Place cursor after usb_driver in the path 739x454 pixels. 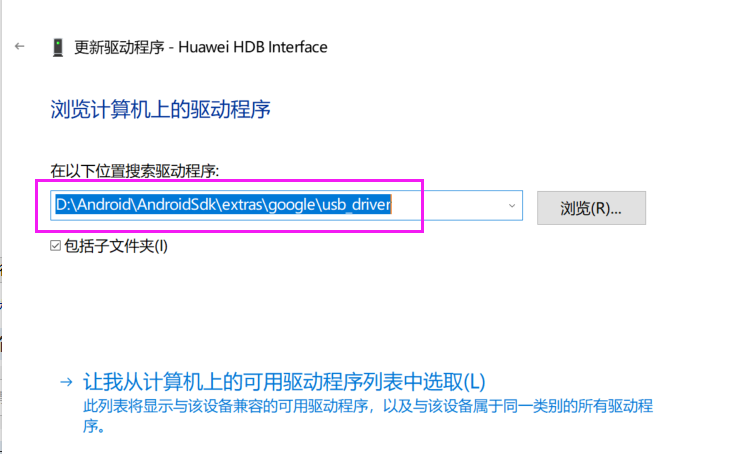[392, 205]
